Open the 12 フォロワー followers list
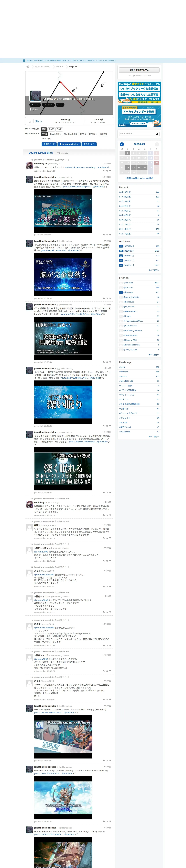This screenshot has height=868, width=186. tap(48, 105)
